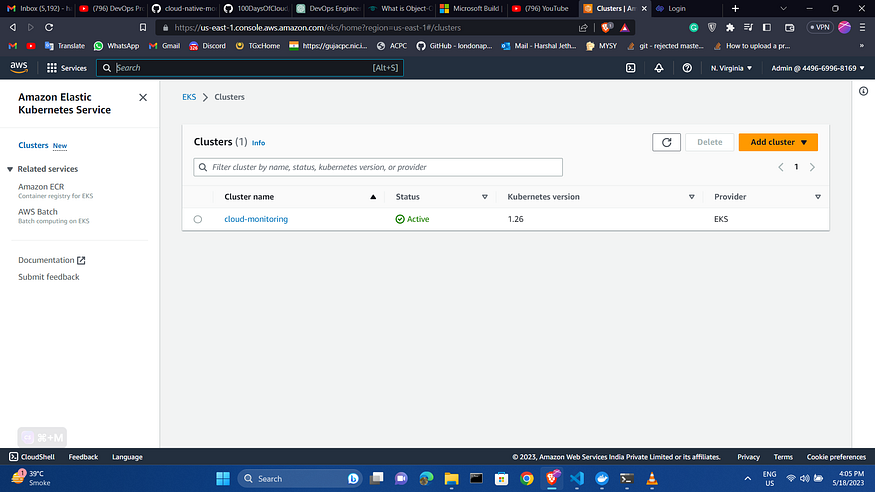Refresh the clusters list
875x492 pixels.
[x=666, y=142]
